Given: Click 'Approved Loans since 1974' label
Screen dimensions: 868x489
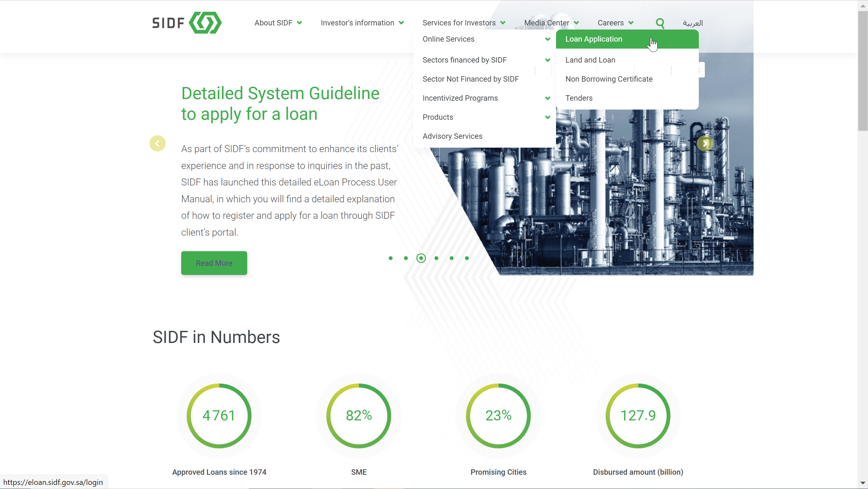Looking at the screenshot, I should [219, 472].
